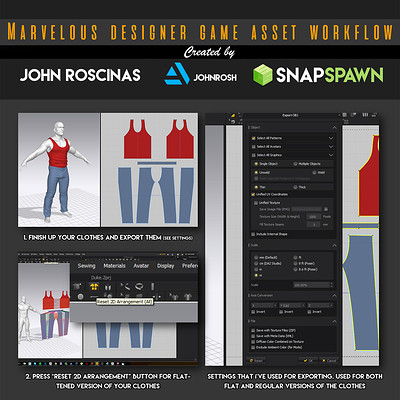Click the yellow Reset 2D Arrangement icon
Viewport: 400px width, 400px height.
click(94, 286)
